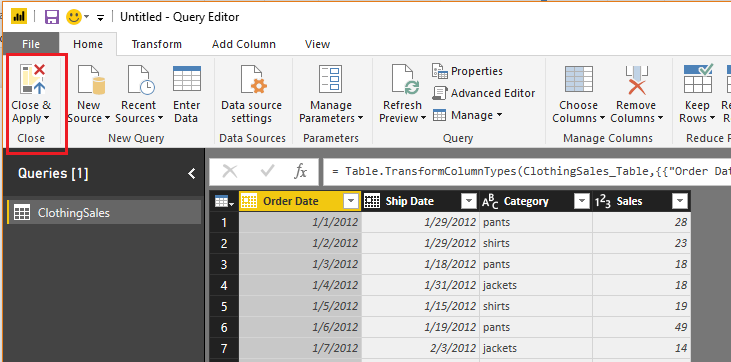Switch to the Add Column tab
Viewport: 731px width, 362px height.
[244, 44]
